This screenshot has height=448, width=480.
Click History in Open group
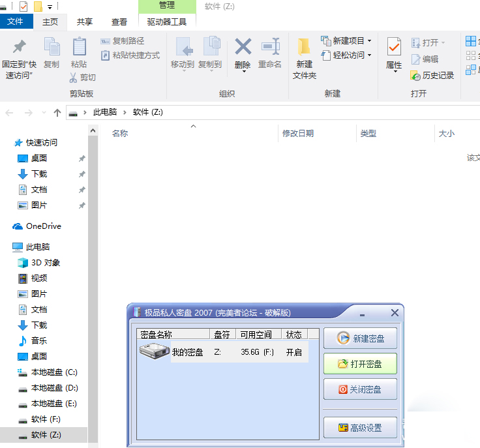coord(432,75)
